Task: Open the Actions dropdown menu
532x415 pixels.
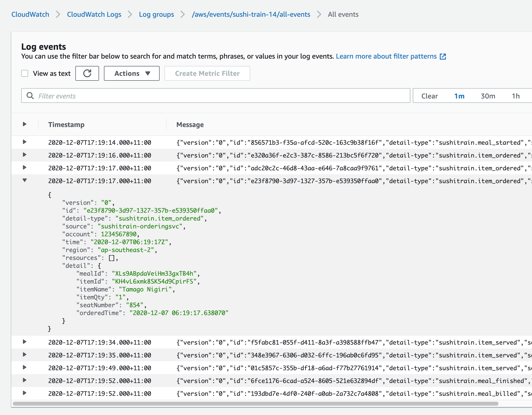Action: click(x=132, y=73)
